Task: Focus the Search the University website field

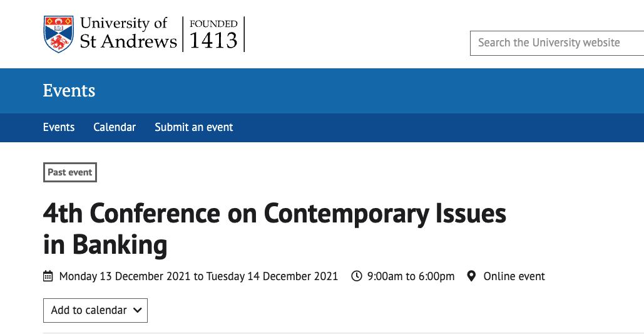Action: point(557,43)
